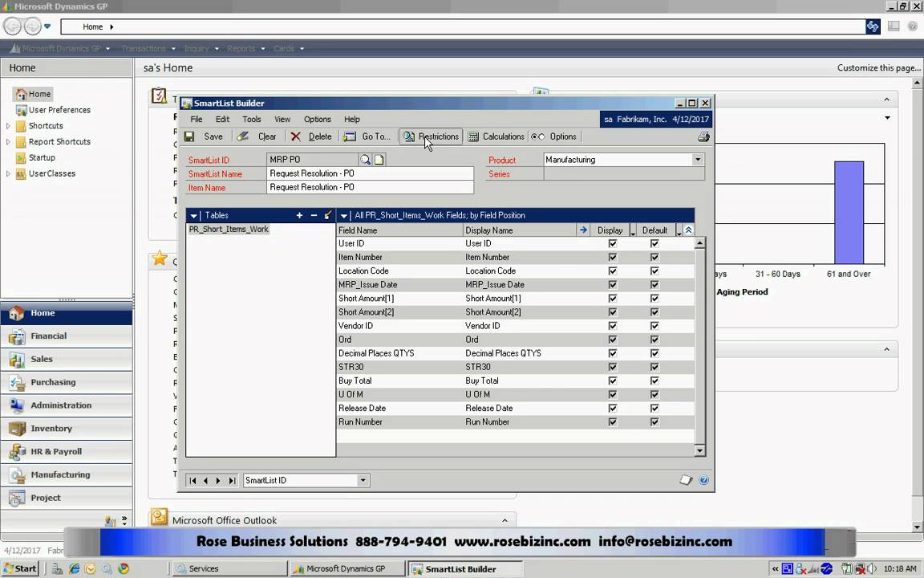Image resolution: width=924 pixels, height=578 pixels.
Task: Open the Restrictions window
Action: (x=431, y=136)
